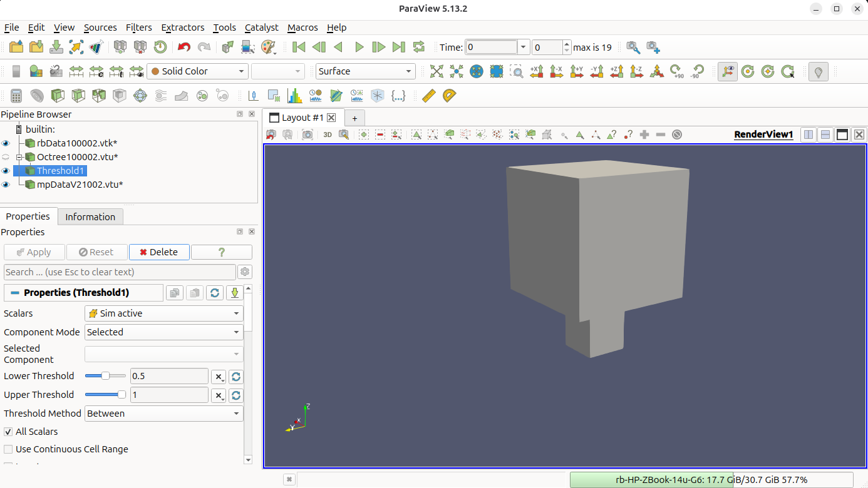Click the Redo icon

tap(204, 47)
